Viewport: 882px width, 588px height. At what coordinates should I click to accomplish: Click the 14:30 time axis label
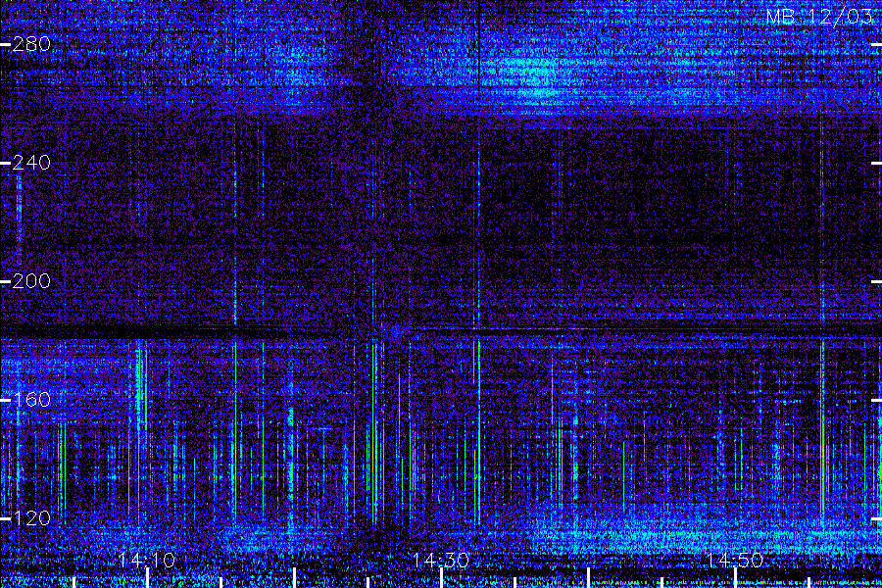tap(440, 560)
